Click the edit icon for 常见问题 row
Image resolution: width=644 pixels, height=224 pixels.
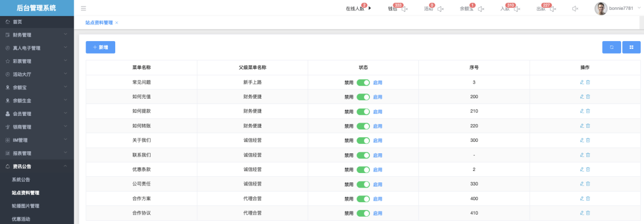coord(582,82)
